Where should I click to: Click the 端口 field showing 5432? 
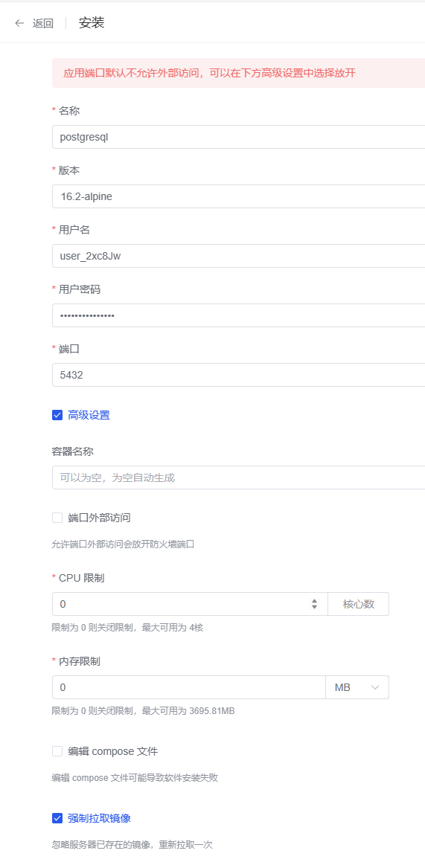[238, 375]
